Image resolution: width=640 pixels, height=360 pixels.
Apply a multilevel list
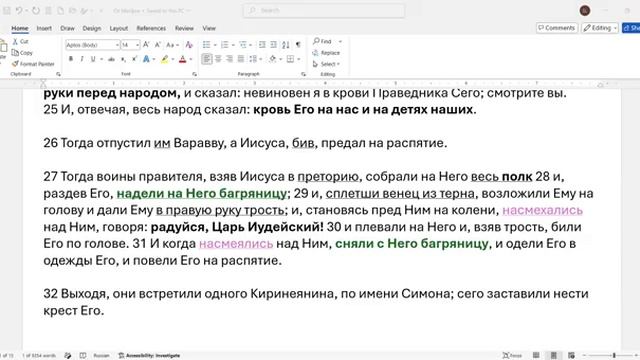243,44
